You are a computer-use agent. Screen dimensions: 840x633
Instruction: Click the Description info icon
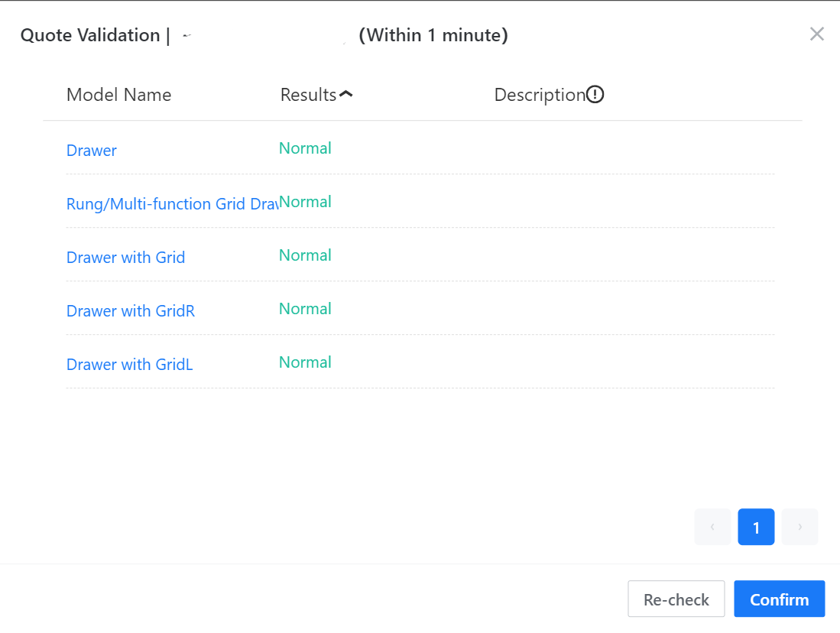[x=595, y=95]
